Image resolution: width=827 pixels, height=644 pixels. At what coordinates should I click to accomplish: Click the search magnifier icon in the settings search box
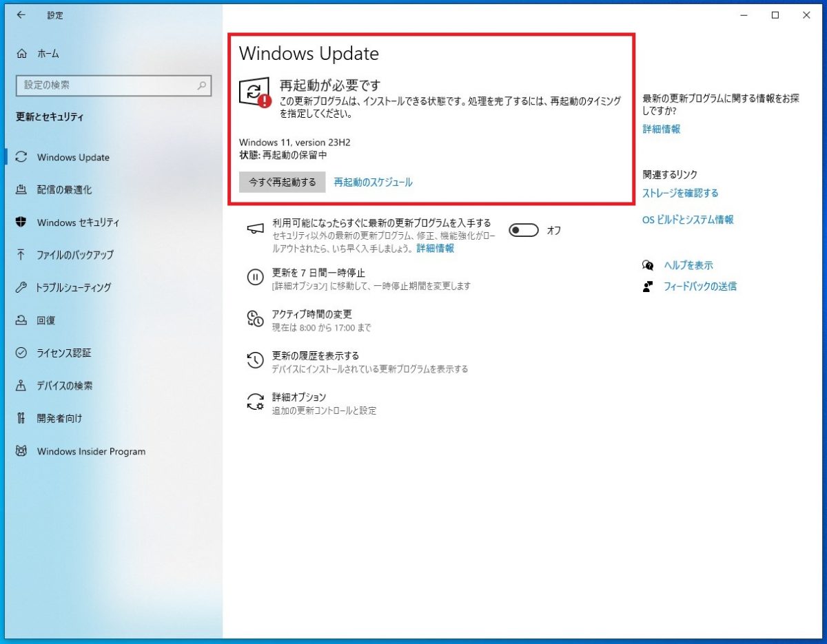(201, 85)
